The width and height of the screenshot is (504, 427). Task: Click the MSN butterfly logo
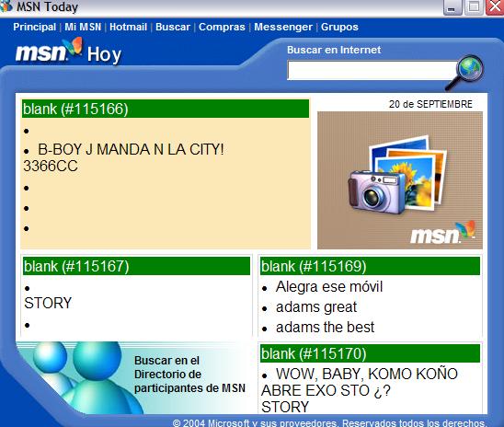coord(50,51)
